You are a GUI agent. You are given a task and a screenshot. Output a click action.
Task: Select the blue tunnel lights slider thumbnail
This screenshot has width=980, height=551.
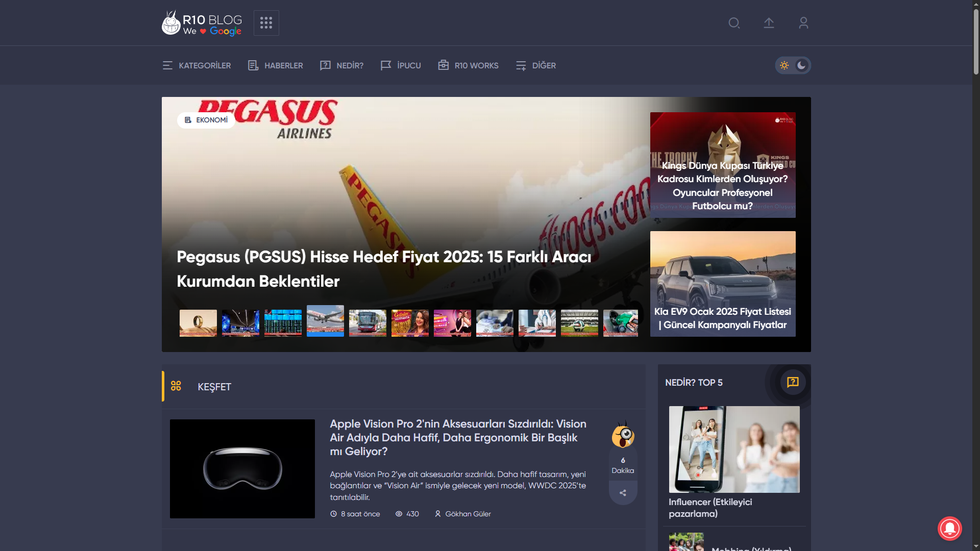point(240,323)
